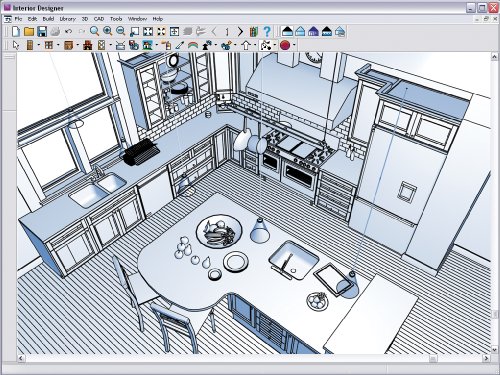Click the Open folder icon
The width and height of the screenshot is (500, 375).
tap(29, 32)
